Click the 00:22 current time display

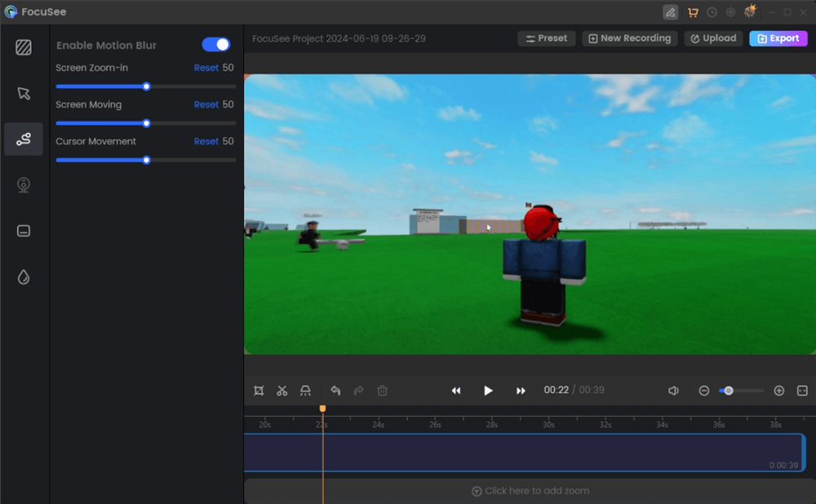pos(557,390)
